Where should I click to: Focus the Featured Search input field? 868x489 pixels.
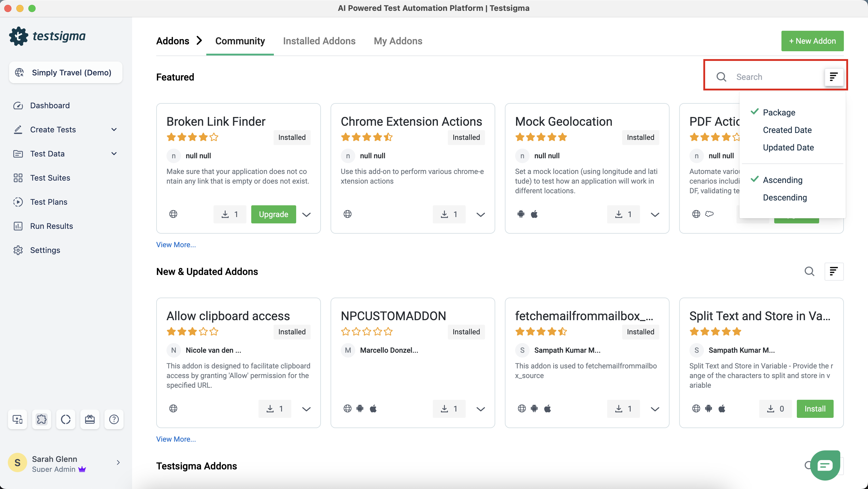pos(777,77)
